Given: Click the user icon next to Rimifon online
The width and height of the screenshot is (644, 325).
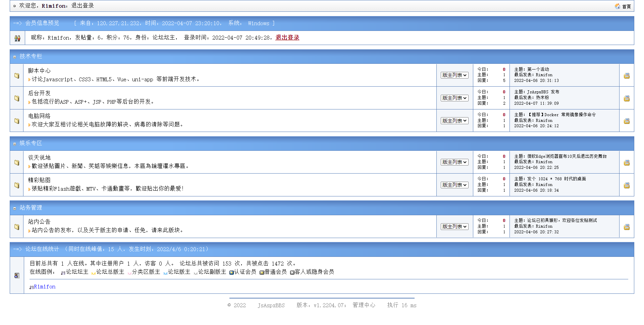Looking at the screenshot, I should (32, 287).
